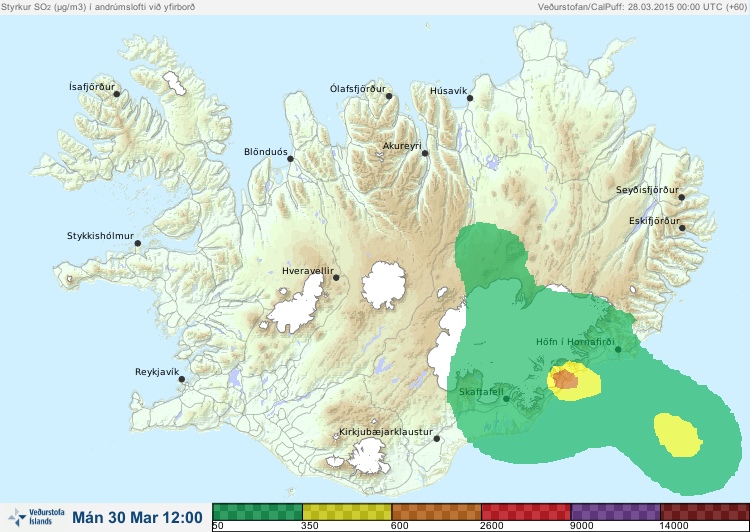Click the Hveravellir marker dot
This screenshot has width=750, height=532.
[336, 277]
